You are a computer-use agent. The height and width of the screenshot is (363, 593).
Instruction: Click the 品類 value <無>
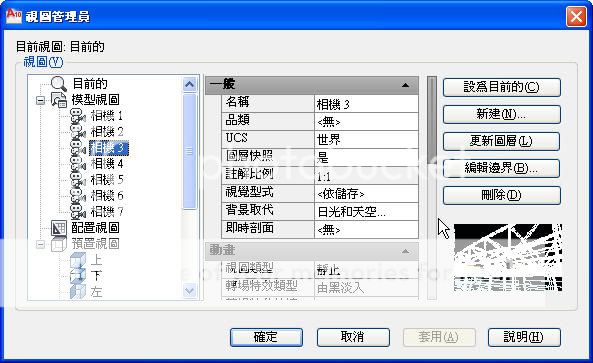point(366,122)
